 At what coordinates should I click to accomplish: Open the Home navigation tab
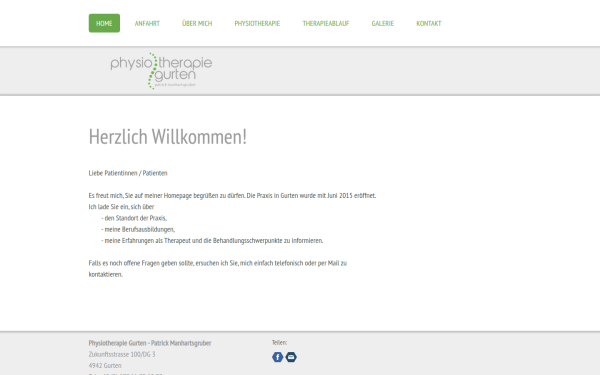[x=104, y=23]
